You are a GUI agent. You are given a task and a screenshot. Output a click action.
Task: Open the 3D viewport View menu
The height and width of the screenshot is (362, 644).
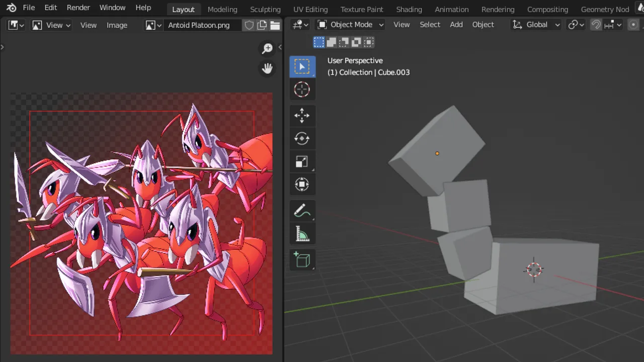(401, 25)
